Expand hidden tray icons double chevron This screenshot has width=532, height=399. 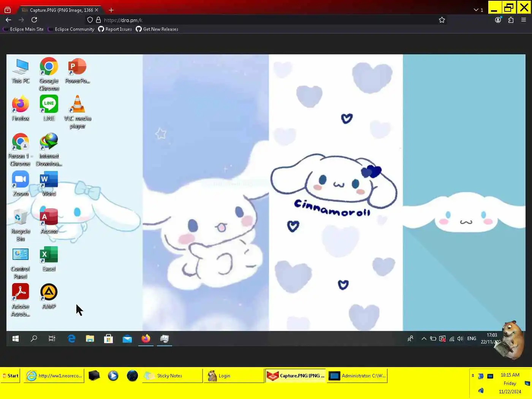(x=473, y=376)
